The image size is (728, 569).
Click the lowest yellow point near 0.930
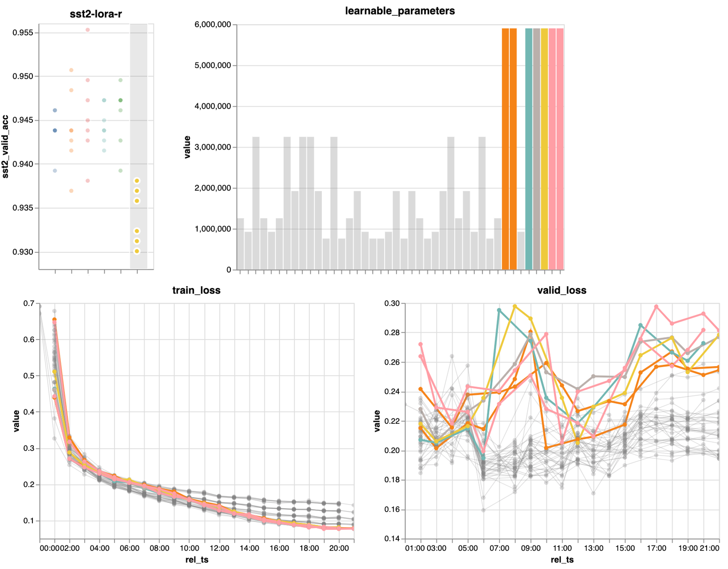coord(137,251)
